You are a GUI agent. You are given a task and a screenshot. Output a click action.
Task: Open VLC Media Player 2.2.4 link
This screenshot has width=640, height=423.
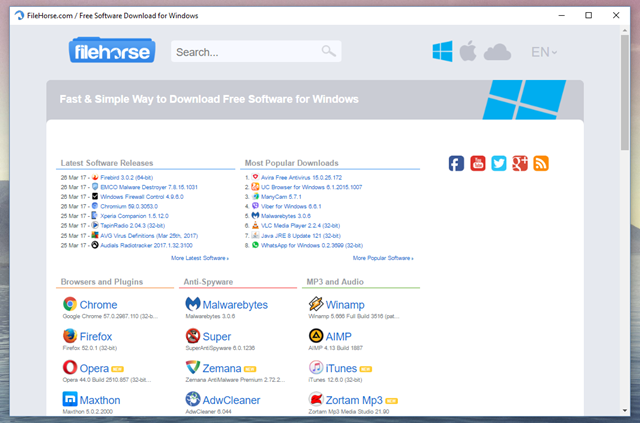[300, 225]
